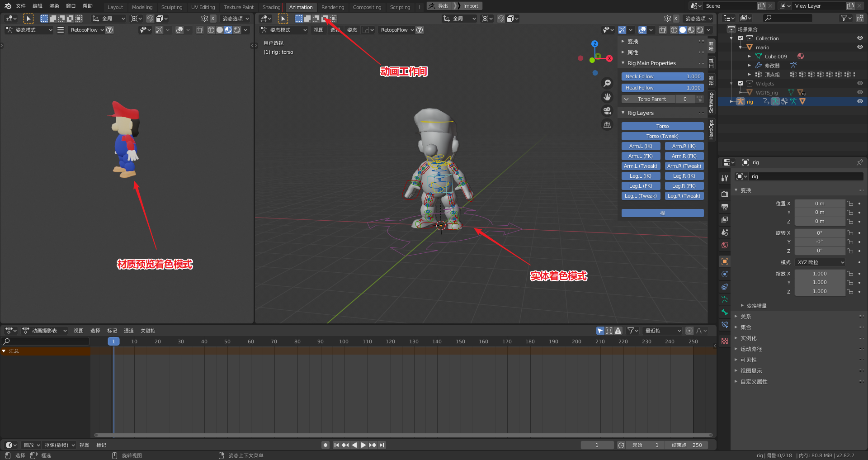The image size is (868, 460).
Task: Toggle visibility of mario object
Action: tap(860, 47)
